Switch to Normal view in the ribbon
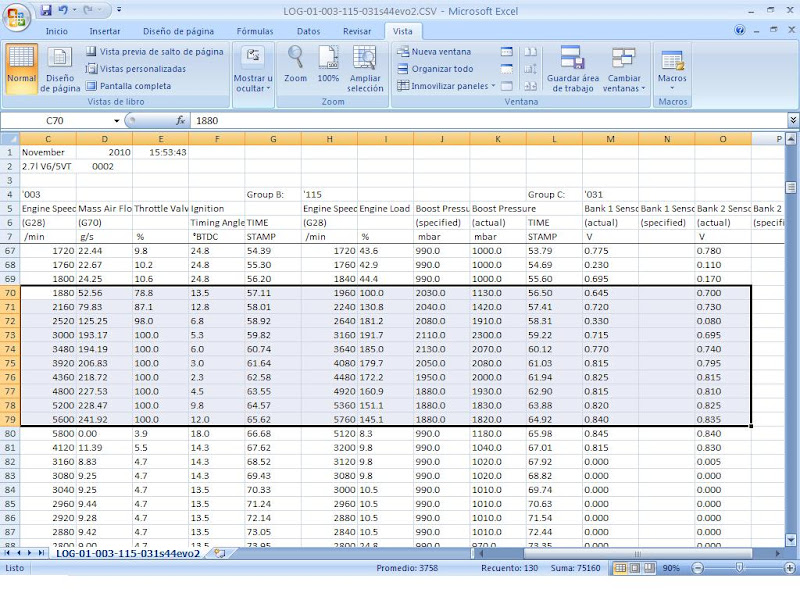Image resolution: width=800 pixels, height=600 pixels. pyautogui.click(x=21, y=68)
